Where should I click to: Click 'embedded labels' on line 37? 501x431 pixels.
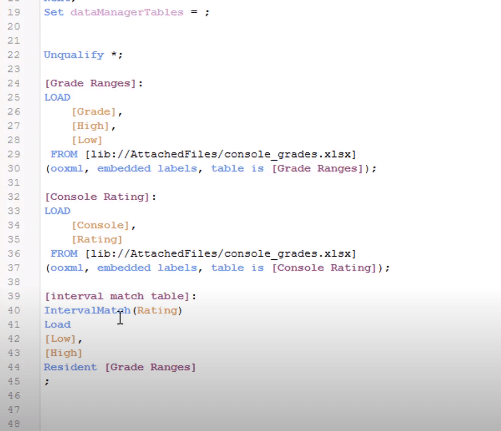pyautogui.click(x=147, y=268)
